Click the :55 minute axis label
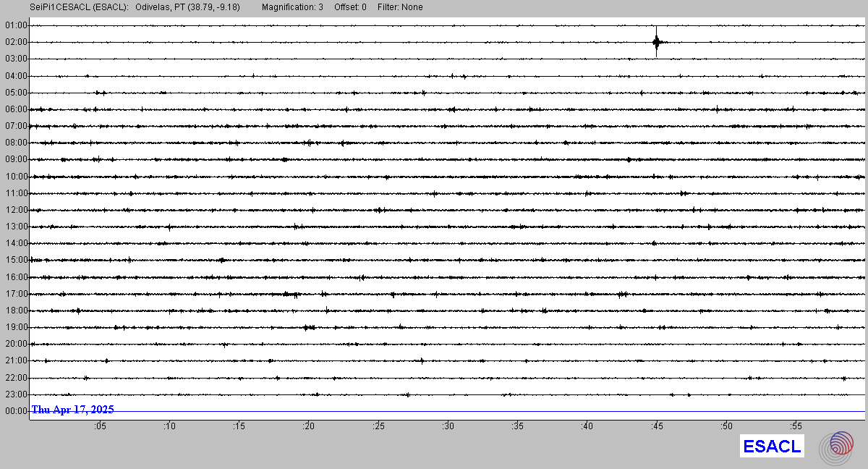The image size is (868, 469). (x=796, y=427)
